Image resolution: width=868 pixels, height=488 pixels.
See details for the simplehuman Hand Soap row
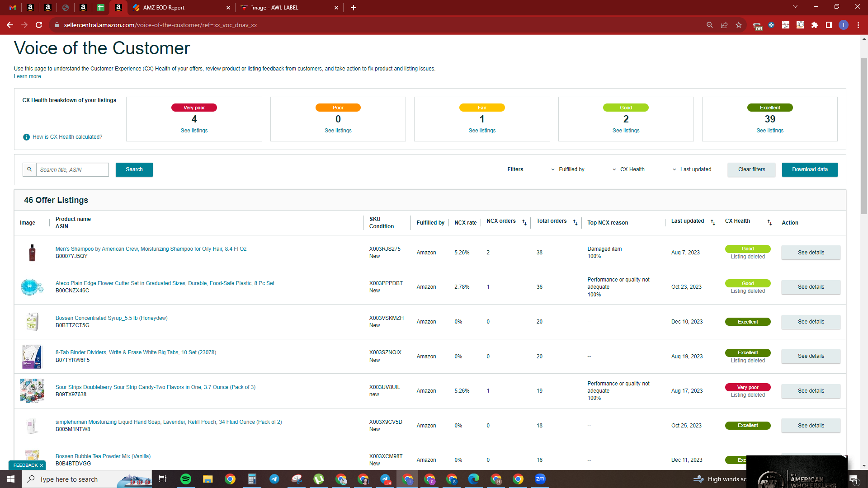point(811,426)
